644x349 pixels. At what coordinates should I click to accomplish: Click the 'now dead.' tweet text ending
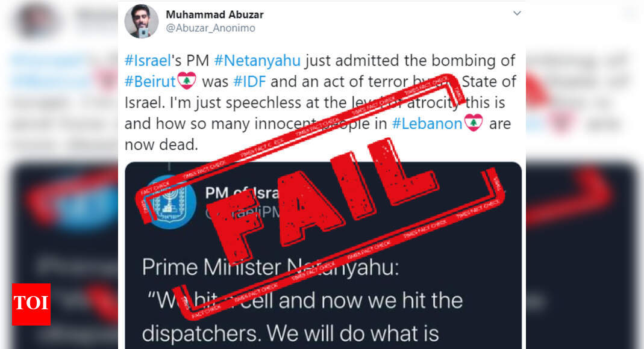[x=161, y=145]
